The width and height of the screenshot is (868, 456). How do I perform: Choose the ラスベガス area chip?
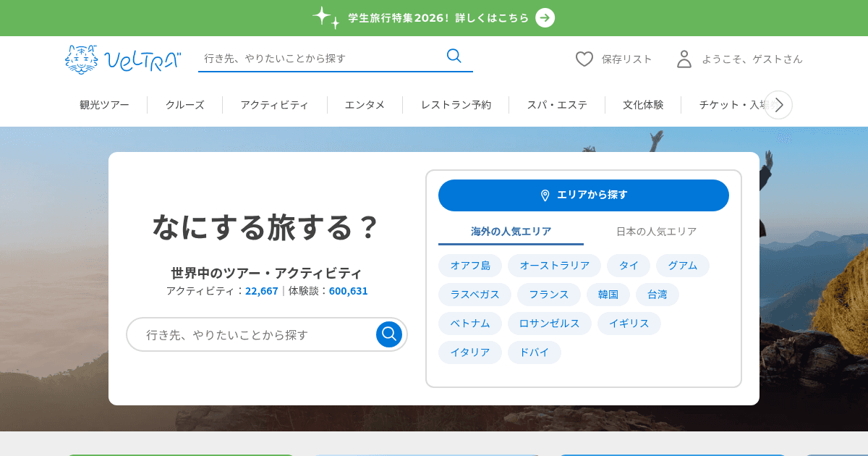point(475,295)
